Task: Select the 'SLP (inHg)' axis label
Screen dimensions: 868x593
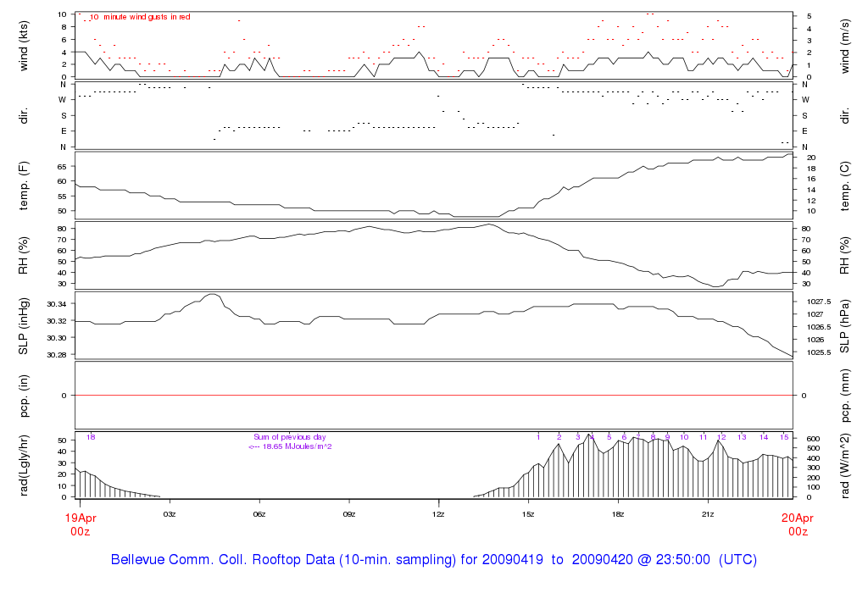Action: pos(23,326)
